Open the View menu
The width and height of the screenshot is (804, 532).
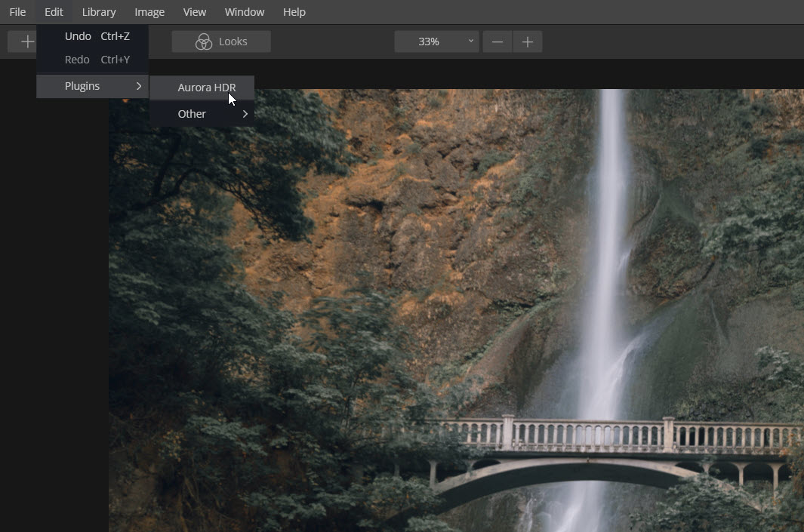[194, 12]
